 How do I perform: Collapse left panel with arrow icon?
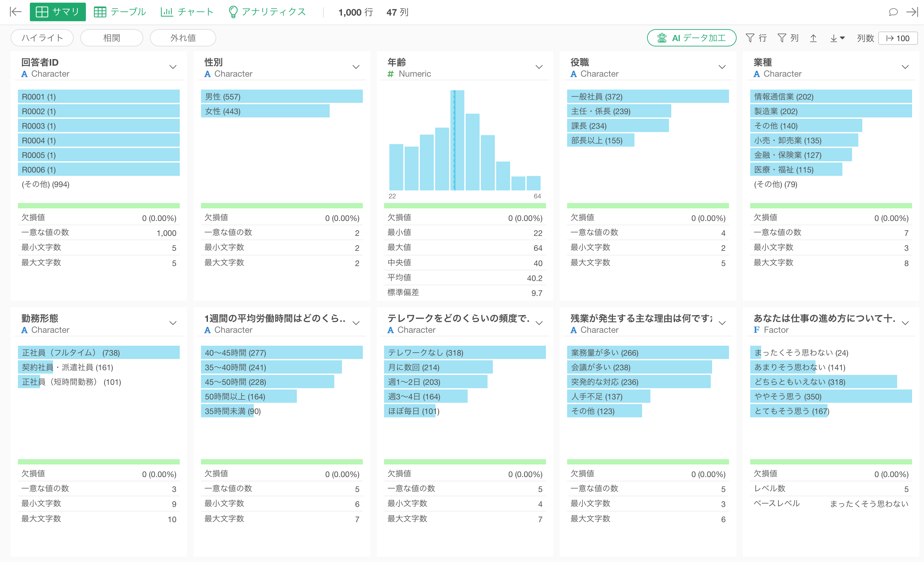click(15, 12)
